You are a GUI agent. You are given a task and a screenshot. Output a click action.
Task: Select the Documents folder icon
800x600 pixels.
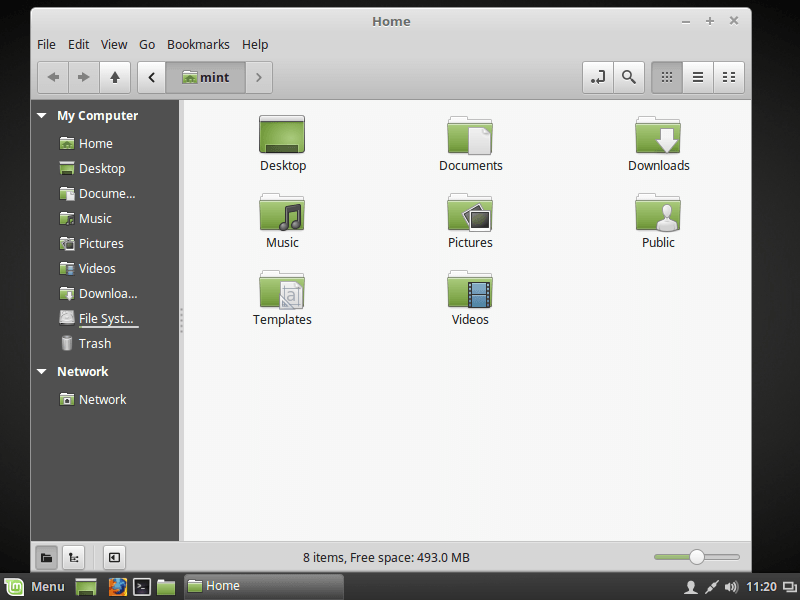click(x=470, y=135)
